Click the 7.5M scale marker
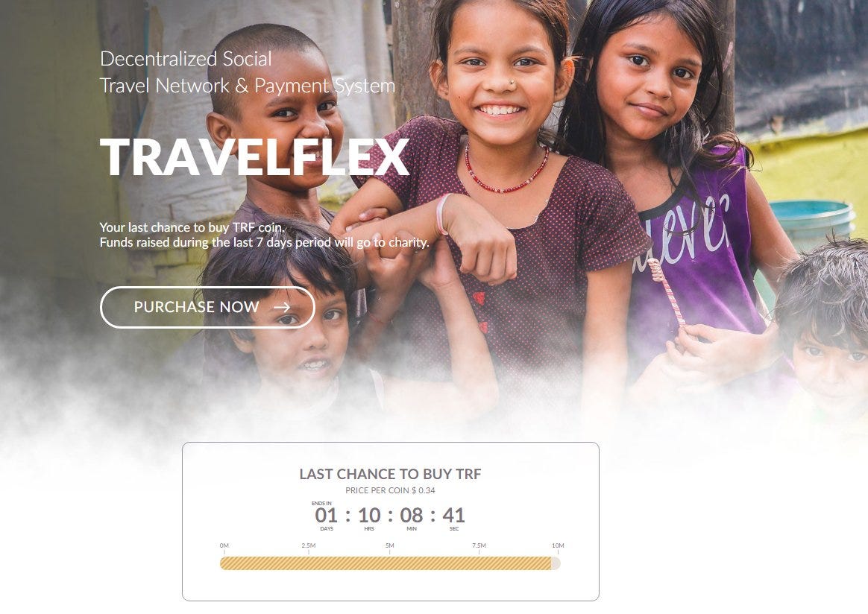This screenshot has height=614, width=868. point(479,545)
